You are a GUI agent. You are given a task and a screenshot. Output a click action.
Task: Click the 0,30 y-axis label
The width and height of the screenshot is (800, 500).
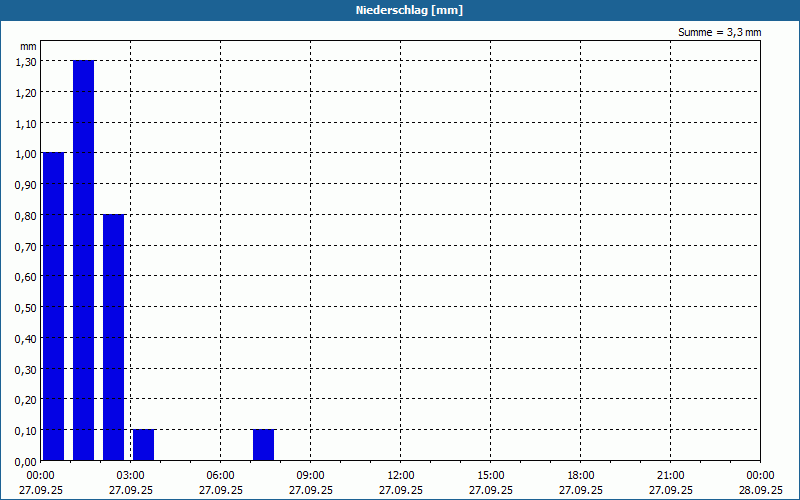point(26,369)
